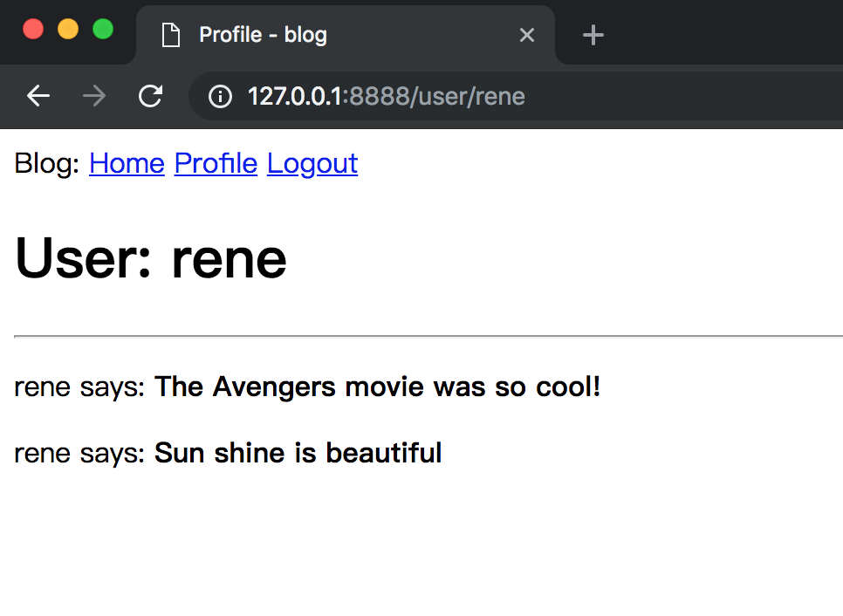Open a new browser tab
This screenshot has height=616, width=843.
click(593, 35)
